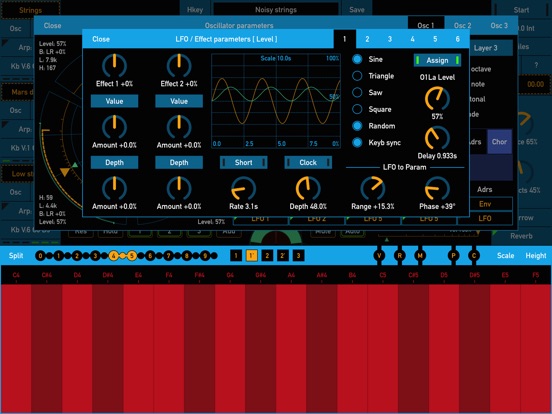Select split point 2 in the Split bar
Viewport: 552px width, 414px height.
[77, 256]
